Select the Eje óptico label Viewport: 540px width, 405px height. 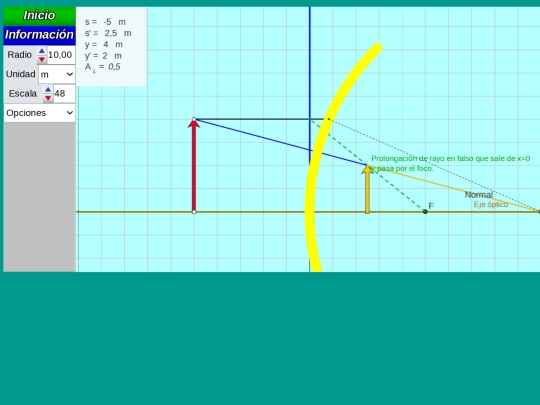pyautogui.click(x=491, y=205)
